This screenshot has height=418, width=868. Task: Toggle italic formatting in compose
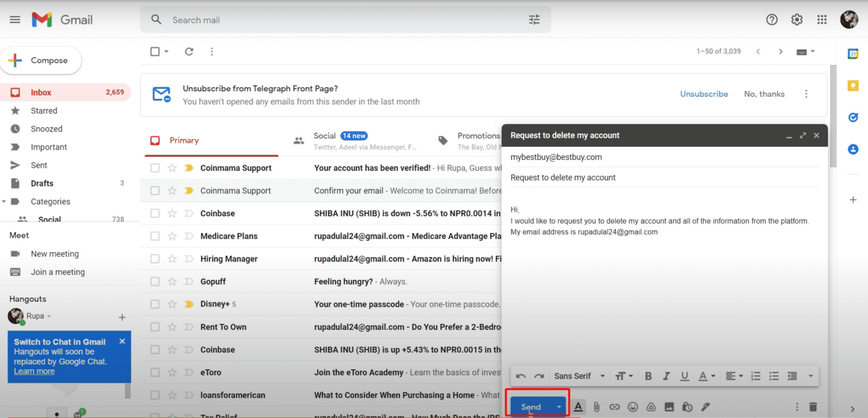click(667, 376)
